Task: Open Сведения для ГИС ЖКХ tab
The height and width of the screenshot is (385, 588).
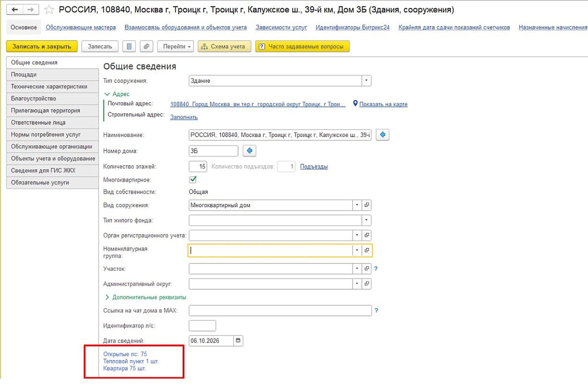Action: pyautogui.click(x=52, y=170)
